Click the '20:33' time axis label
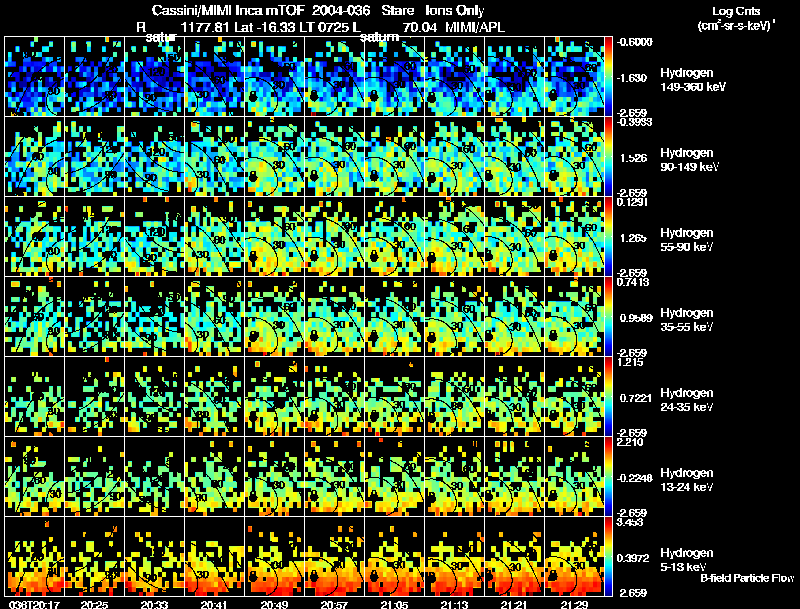This screenshot has width=800, height=609. pyautogui.click(x=155, y=604)
